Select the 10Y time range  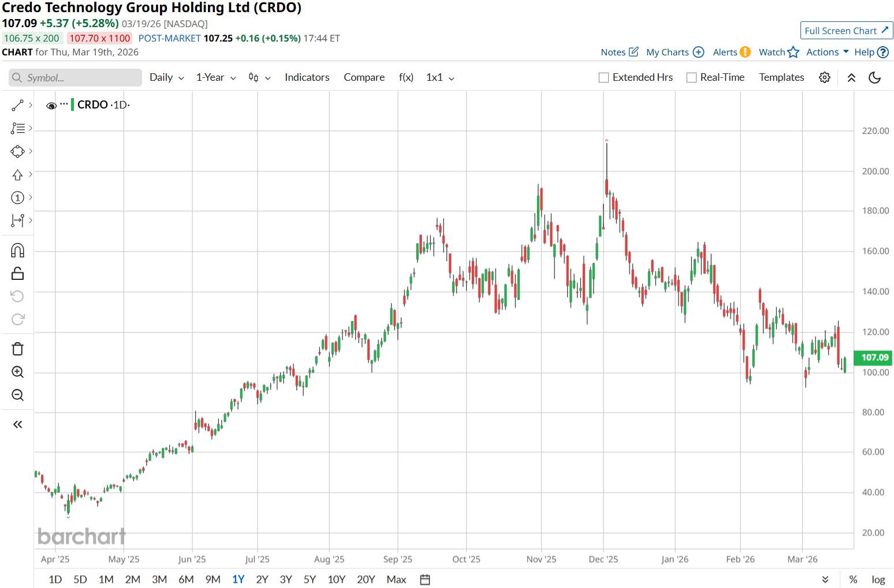pos(336,579)
